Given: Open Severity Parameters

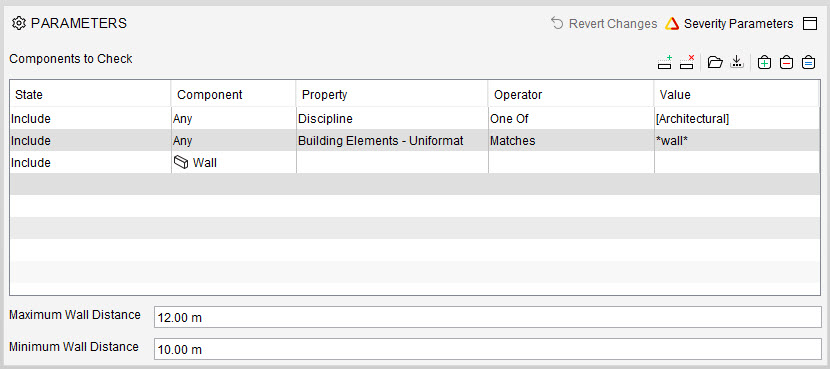Looking at the screenshot, I should 729,24.
